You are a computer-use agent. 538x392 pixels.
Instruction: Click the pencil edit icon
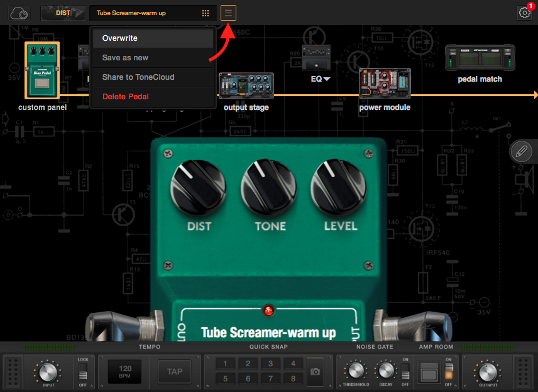(x=521, y=151)
